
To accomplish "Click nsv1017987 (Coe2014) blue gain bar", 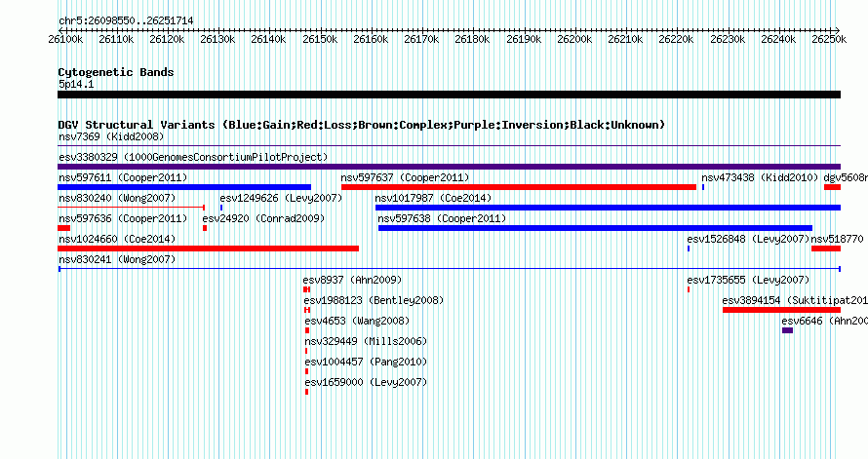I will [608, 208].
